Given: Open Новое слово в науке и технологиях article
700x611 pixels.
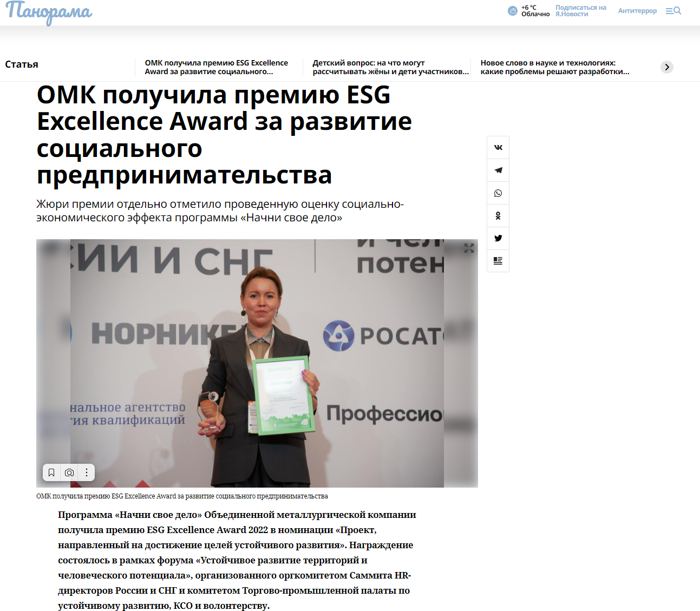Looking at the screenshot, I should tap(555, 67).
